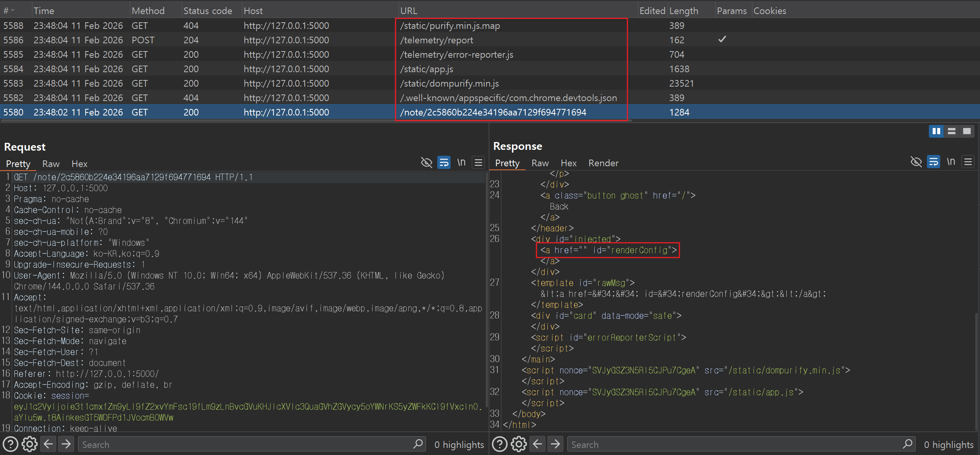The height and width of the screenshot is (455, 980).
Task: Sort by the Status code column header
Action: [208, 11]
